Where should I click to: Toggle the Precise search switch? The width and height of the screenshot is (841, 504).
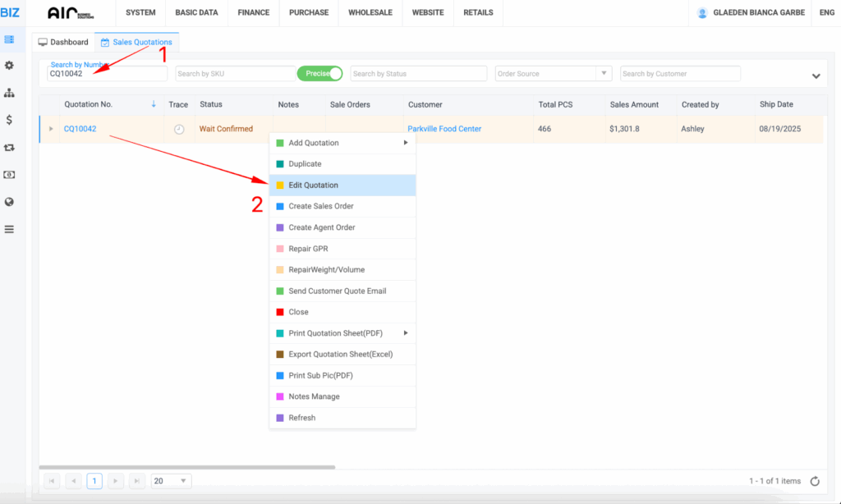pyautogui.click(x=319, y=74)
